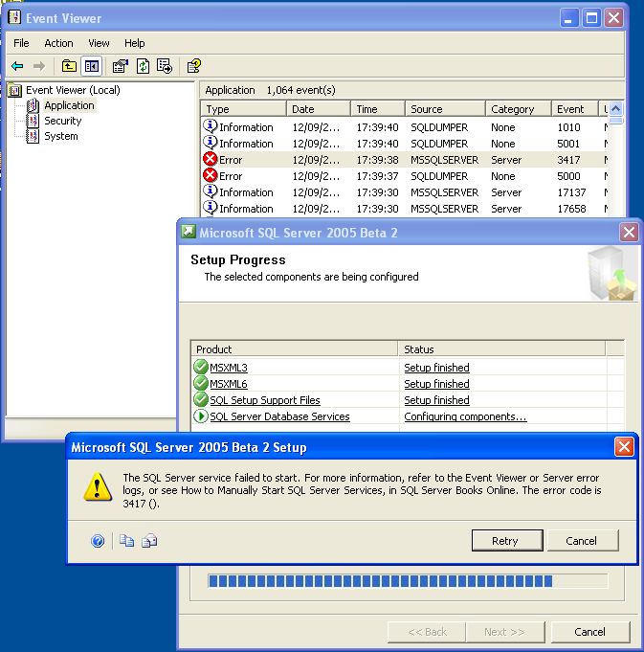Screen dimensions: 644x652
Task: Click Cancel in the Setup error dialog
Action: 583,541
